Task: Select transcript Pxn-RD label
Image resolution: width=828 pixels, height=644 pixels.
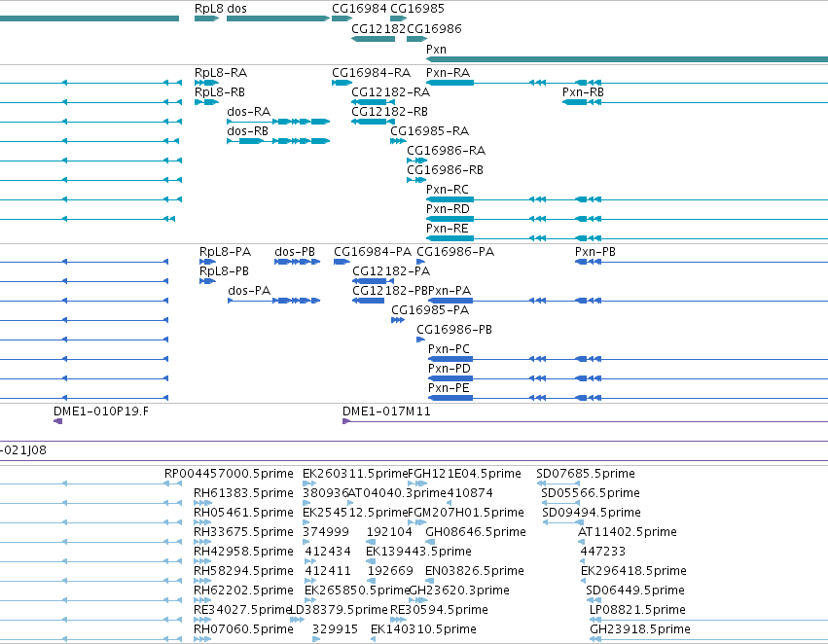Action: click(448, 209)
